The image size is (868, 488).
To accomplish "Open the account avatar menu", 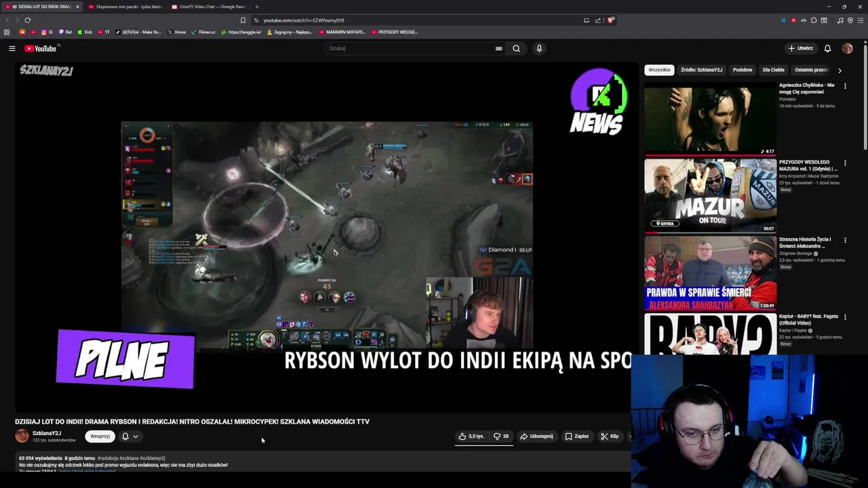I will (847, 48).
